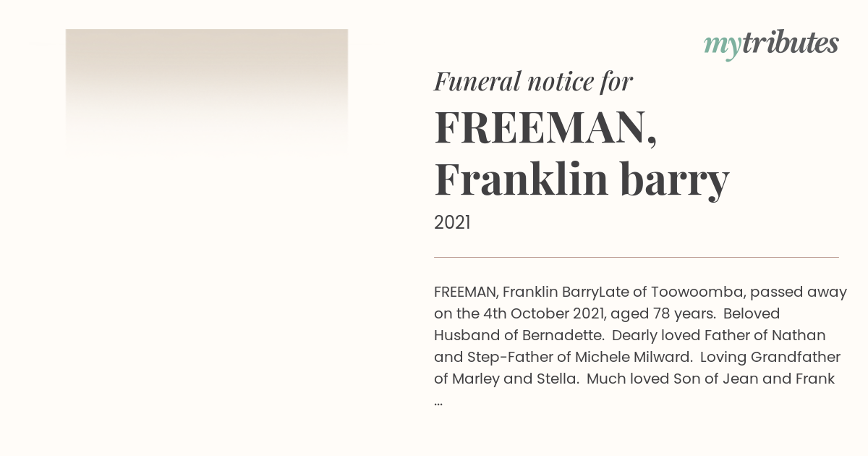Expand the truncated text ellipsis
The height and width of the screenshot is (456, 868).
point(438,402)
